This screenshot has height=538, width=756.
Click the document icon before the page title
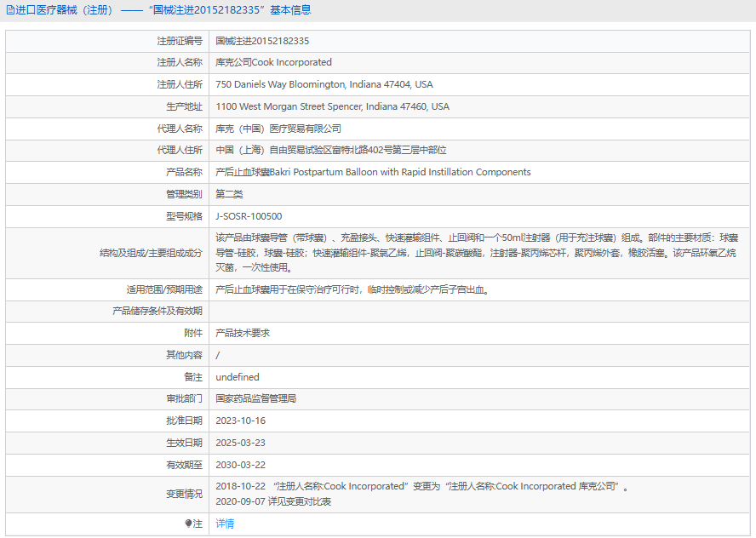tap(10, 10)
